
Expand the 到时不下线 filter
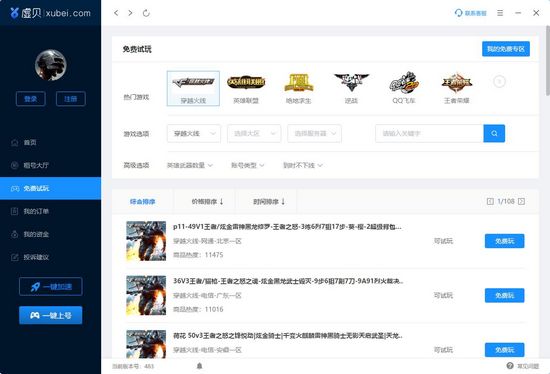tap(303, 165)
